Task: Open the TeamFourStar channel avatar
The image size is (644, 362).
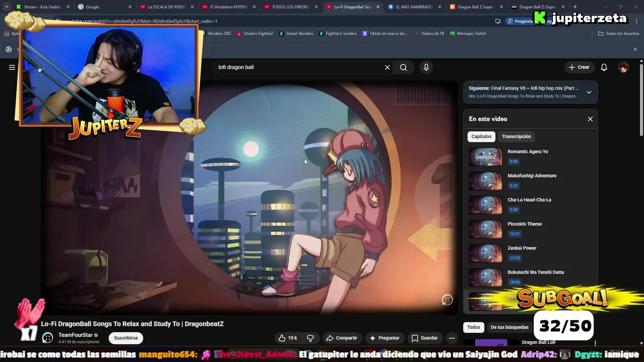Action: (x=48, y=338)
